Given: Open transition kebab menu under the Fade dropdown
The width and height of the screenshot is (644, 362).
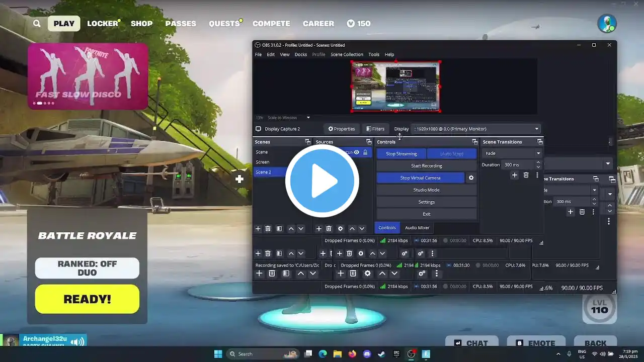Looking at the screenshot, I should [x=537, y=175].
